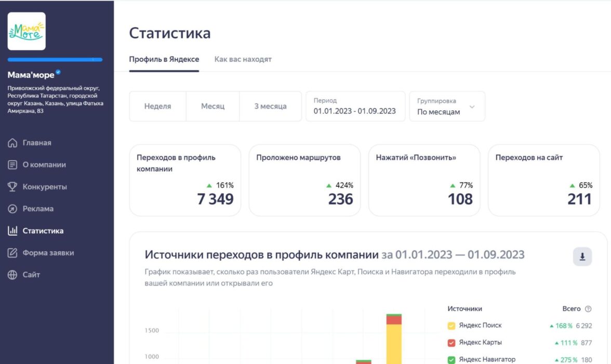Image resolution: width=611 pixels, height=364 pixels.
Task: Open the Сайт sidebar item
Action: [31, 275]
